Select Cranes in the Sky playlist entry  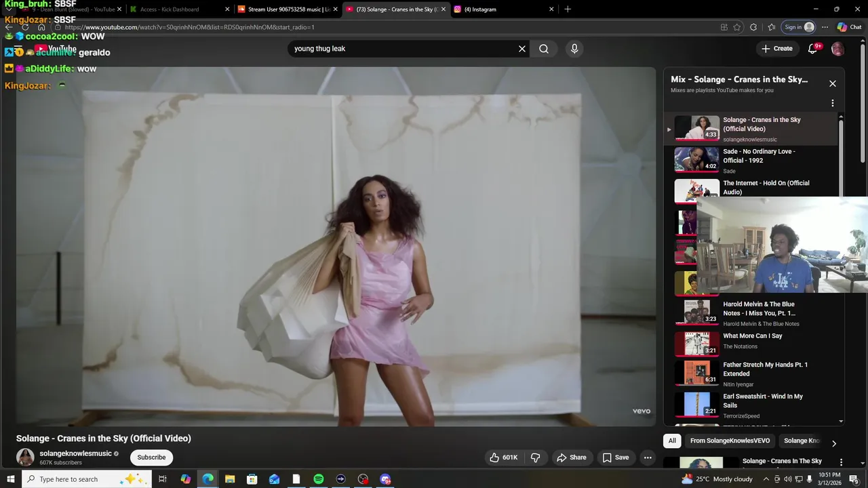751,129
